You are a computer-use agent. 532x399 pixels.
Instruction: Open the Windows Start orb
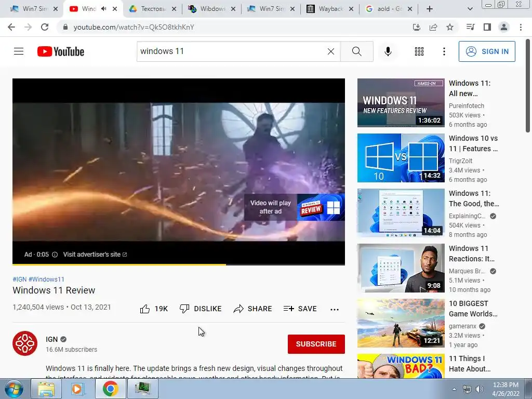coord(14,389)
